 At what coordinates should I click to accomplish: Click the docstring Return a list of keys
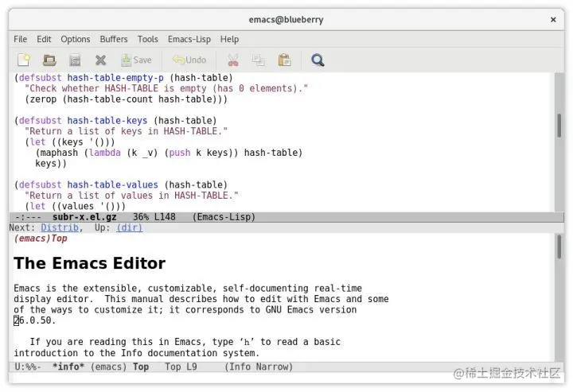click(126, 131)
